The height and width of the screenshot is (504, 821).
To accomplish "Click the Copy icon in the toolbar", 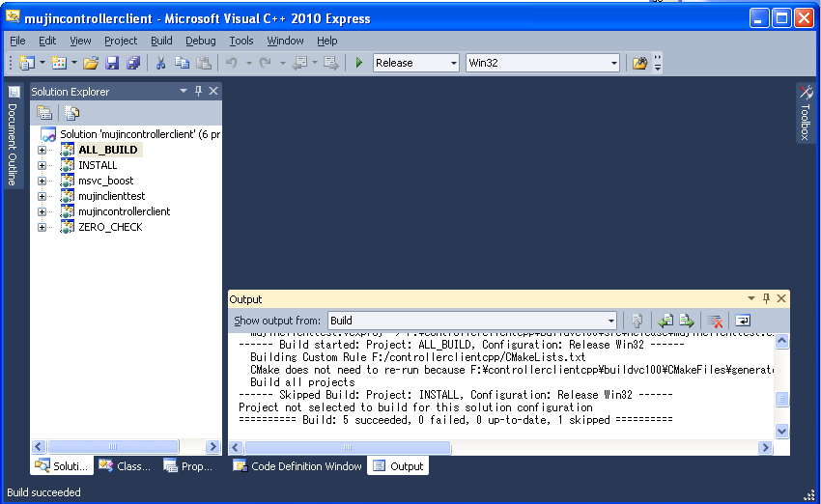I will [182, 63].
